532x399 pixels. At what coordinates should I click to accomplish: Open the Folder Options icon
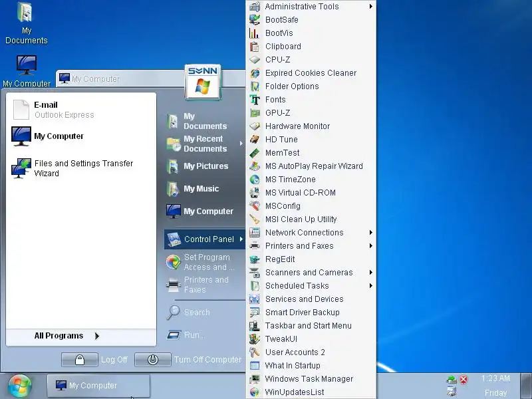[255, 86]
